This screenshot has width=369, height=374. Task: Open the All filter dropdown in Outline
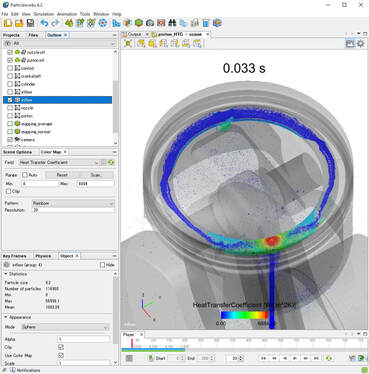click(x=59, y=44)
